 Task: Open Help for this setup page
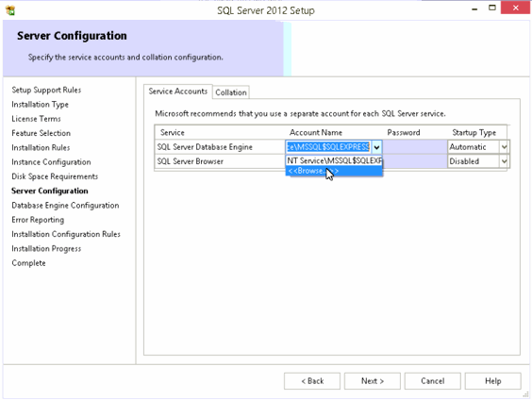pos(493,381)
